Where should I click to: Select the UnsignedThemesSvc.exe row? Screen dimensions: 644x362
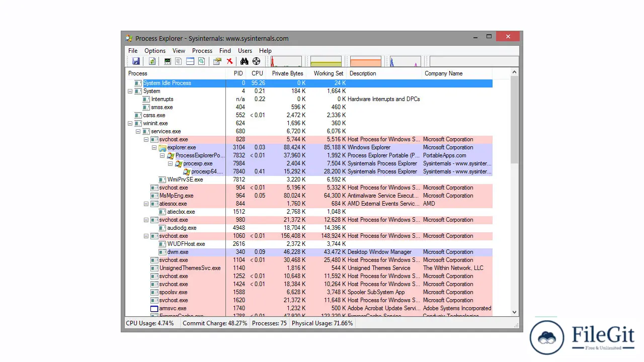(309, 268)
